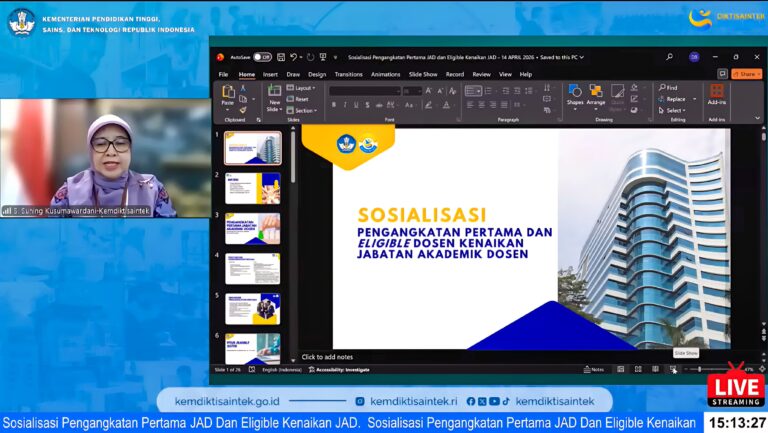768x433 pixels.
Task: Switch to Reading View icon
Action: click(x=655, y=369)
